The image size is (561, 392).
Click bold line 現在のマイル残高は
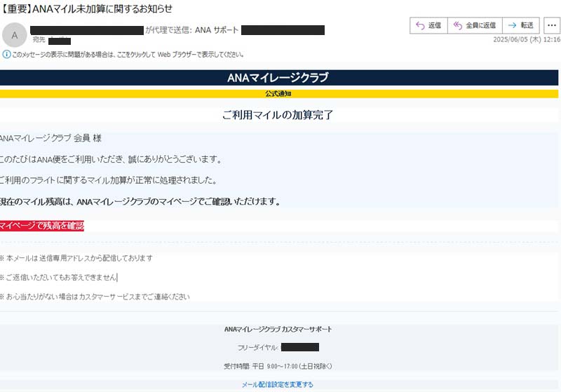pos(140,202)
